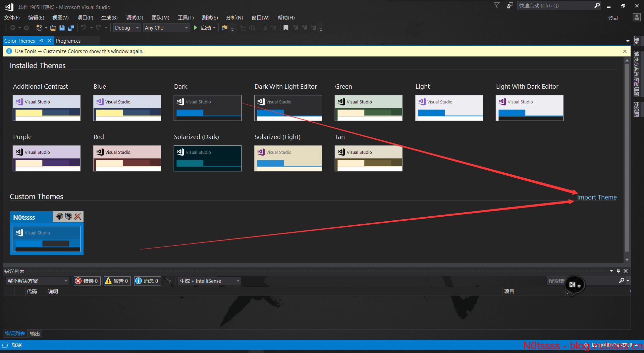Pin the Color Themes tab
The width and height of the screenshot is (644, 353).
point(42,41)
